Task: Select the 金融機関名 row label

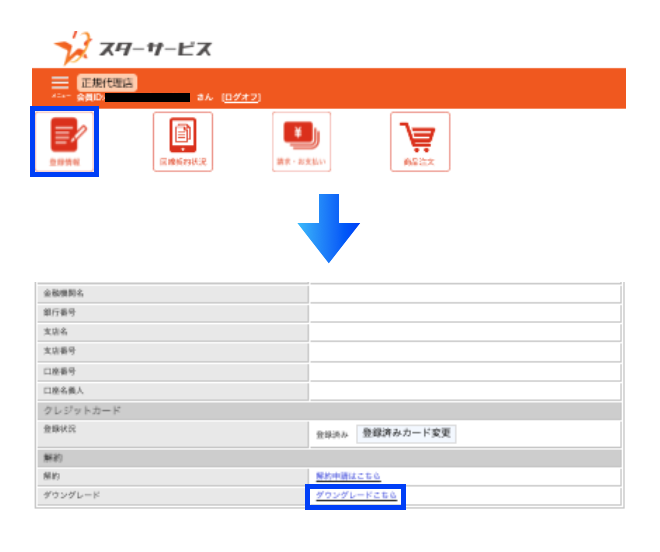Action: click(x=64, y=293)
